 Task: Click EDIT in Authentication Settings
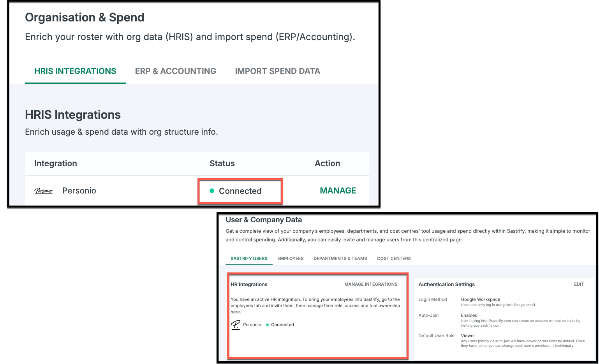579,284
